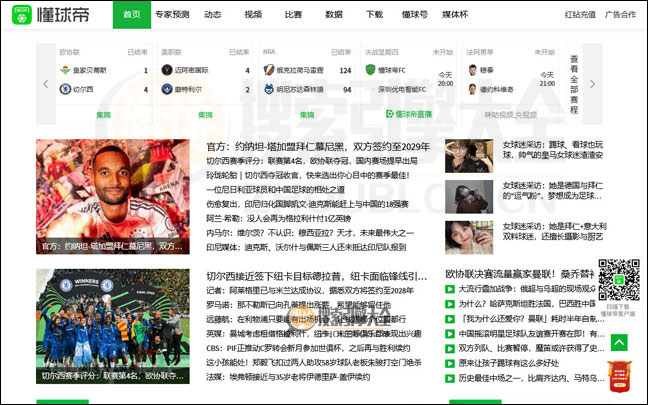Open 这小孩能处！郑毅飞扣过两人 article
Screen dimensions: 648x405
click(x=314, y=362)
